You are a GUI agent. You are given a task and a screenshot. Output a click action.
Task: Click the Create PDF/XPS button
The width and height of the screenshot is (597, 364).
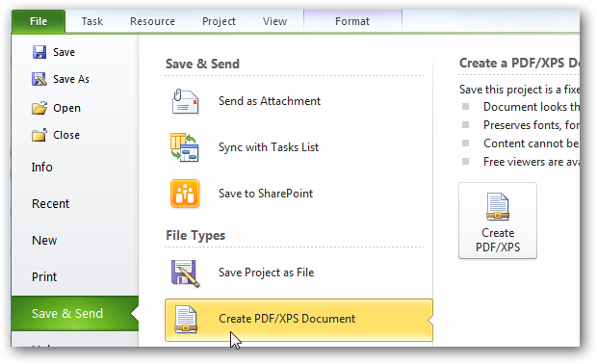(x=498, y=221)
